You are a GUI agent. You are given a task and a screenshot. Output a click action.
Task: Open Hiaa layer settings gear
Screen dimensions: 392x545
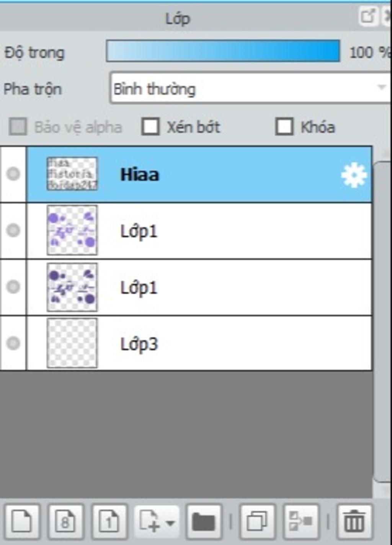pyautogui.click(x=353, y=175)
